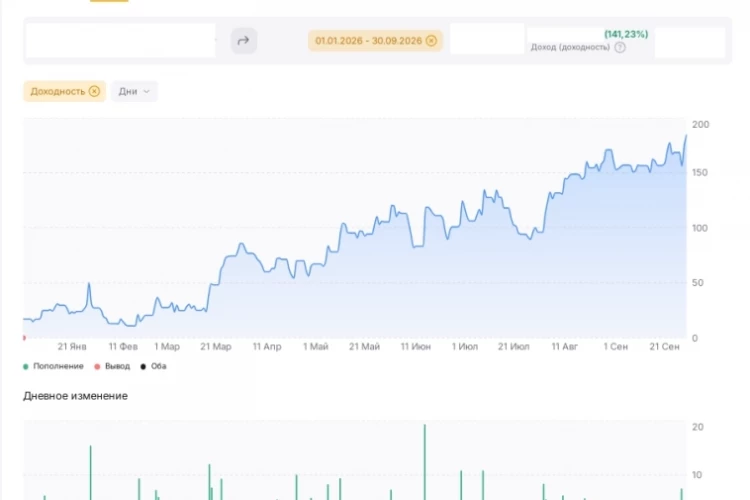Clear the 01.01.2026 - 30.09.2026 date range
This screenshot has width=750, height=500.
click(x=431, y=41)
